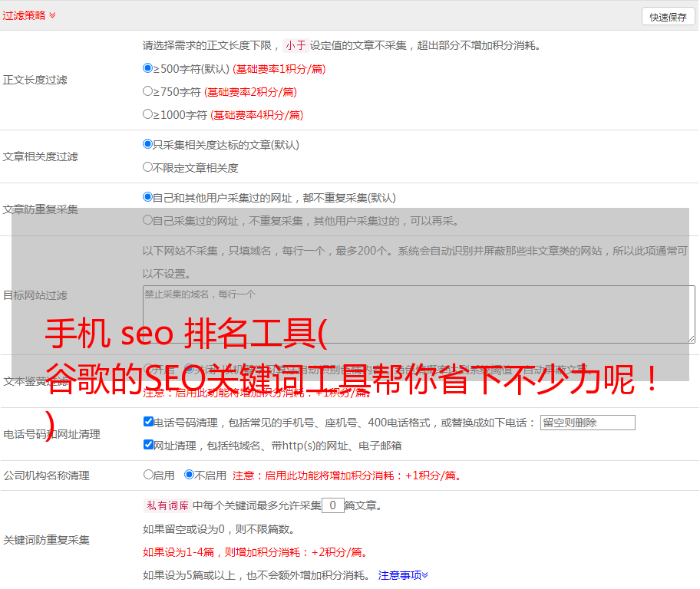Click the 文章相关度过滤 row label
Image resolution: width=700 pixels, height=589 pixels.
(x=40, y=156)
